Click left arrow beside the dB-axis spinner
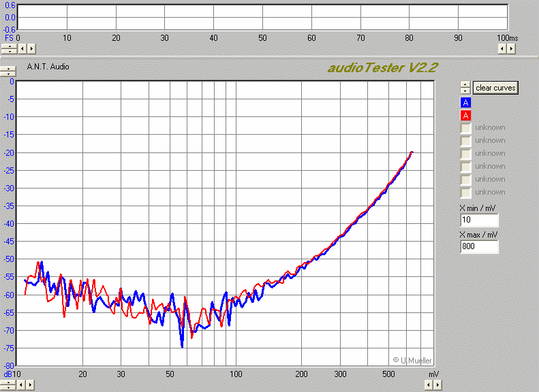This screenshot has width=539, height=392. [20, 385]
